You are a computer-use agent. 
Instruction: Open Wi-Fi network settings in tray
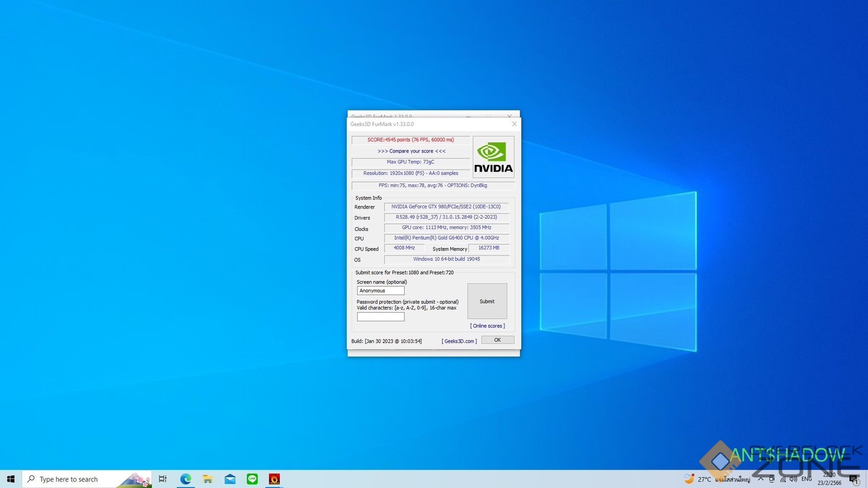pyautogui.click(x=783, y=479)
